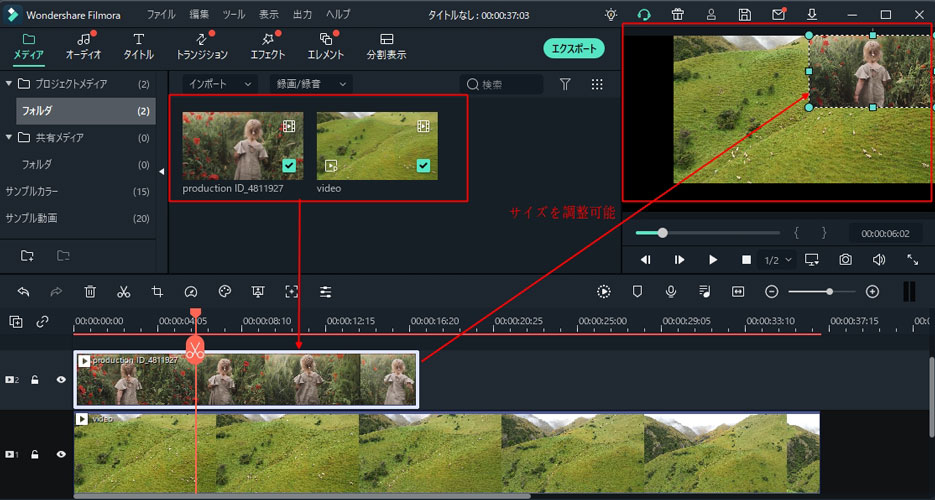Click the エクスポート button
This screenshot has height=500, width=935.
pos(574,48)
